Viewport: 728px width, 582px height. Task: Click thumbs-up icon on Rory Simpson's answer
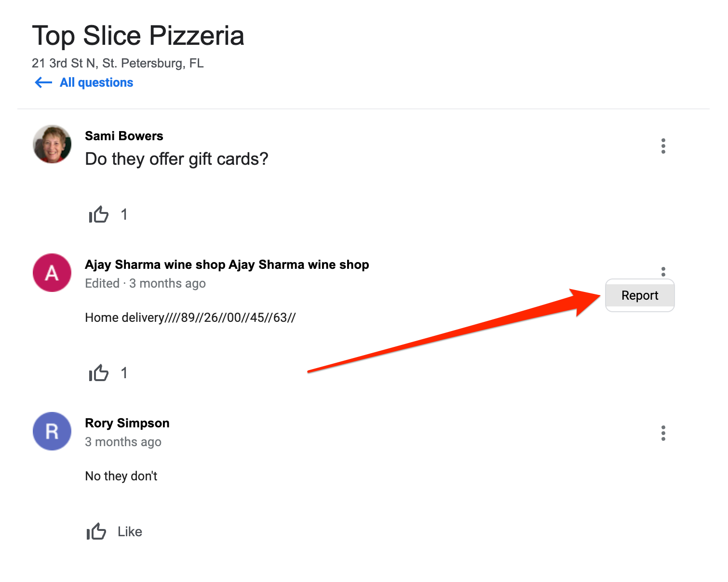(96, 531)
